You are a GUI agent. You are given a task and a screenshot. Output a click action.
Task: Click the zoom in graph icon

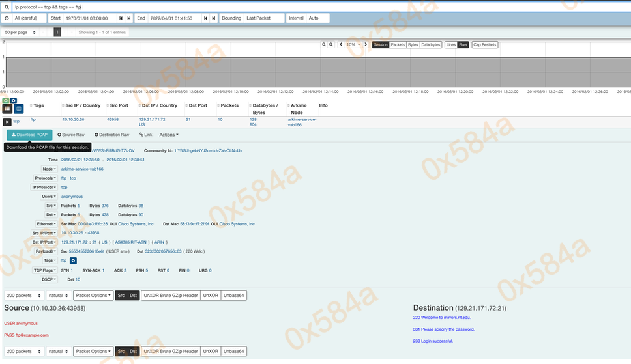(x=324, y=45)
